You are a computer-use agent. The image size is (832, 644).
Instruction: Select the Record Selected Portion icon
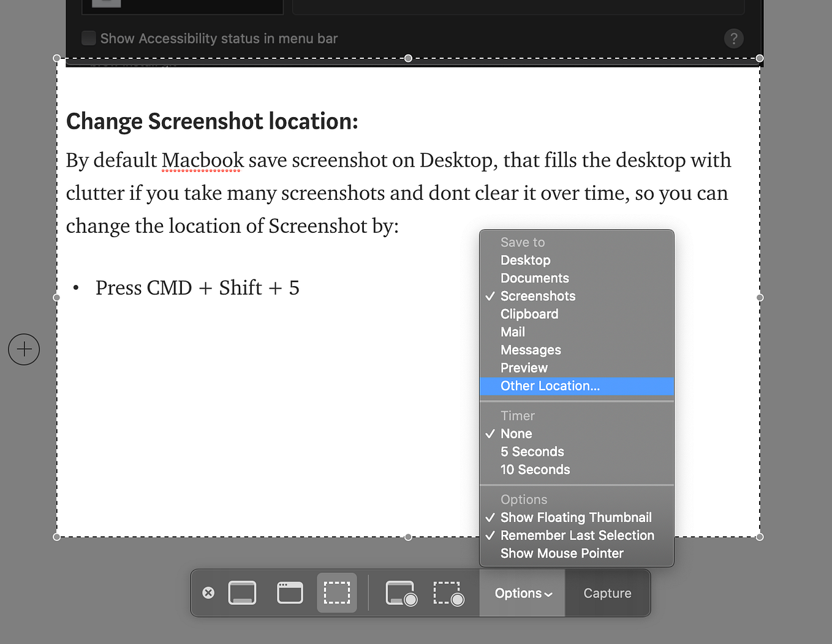(x=448, y=593)
